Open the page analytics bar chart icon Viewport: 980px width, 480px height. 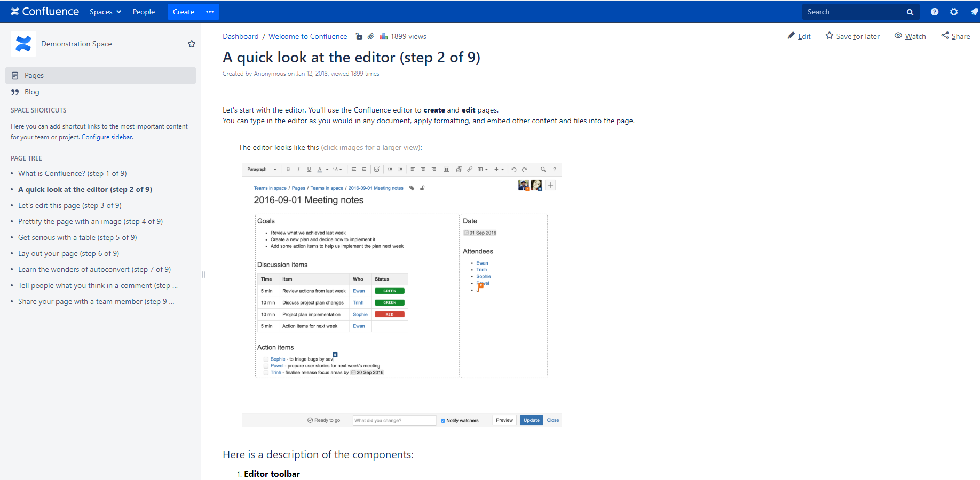pos(384,36)
